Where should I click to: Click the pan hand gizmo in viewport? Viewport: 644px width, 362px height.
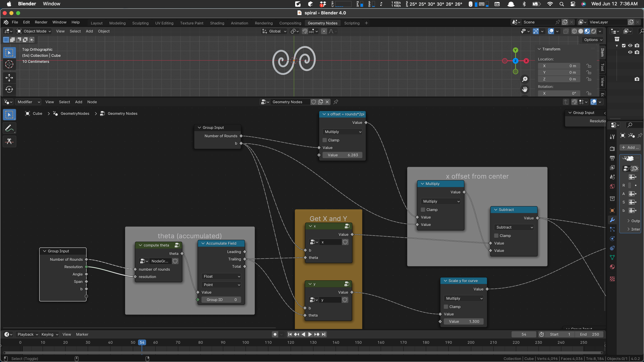525,89
